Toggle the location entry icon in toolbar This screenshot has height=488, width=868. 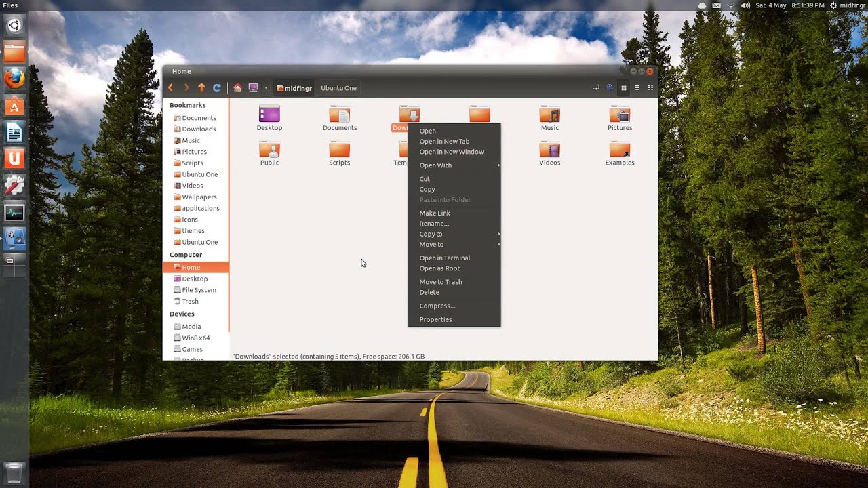[596, 88]
